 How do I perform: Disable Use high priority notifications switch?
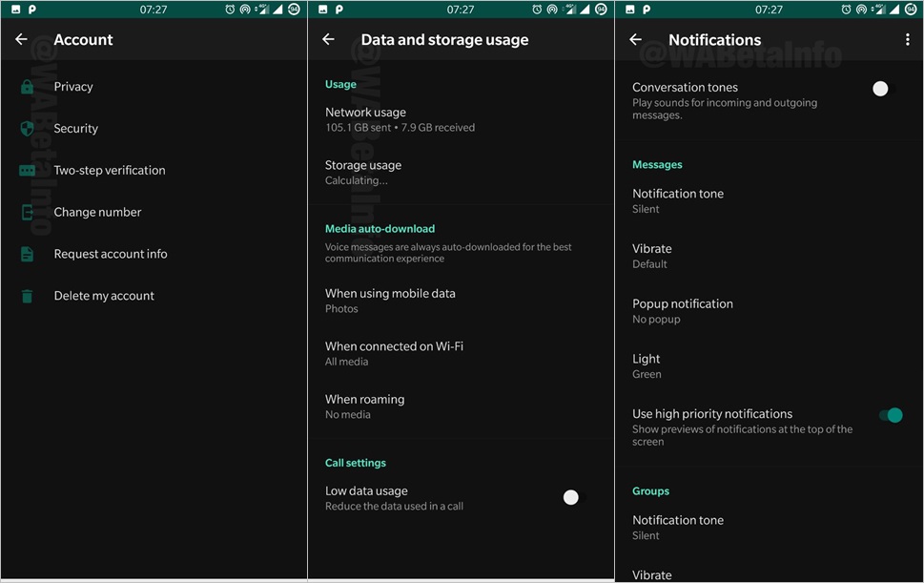point(890,415)
